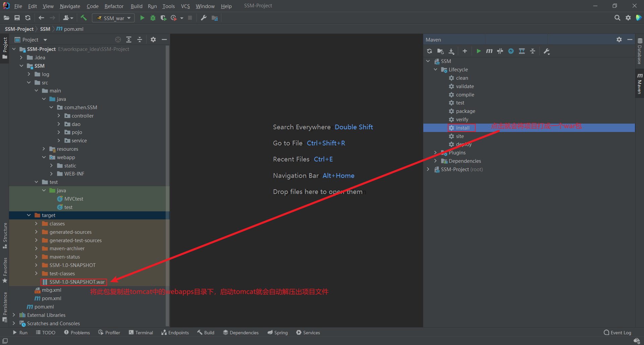The width and height of the screenshot is (644, 345).
Task: Open the Problems tool window
Action: coord(77,333)
